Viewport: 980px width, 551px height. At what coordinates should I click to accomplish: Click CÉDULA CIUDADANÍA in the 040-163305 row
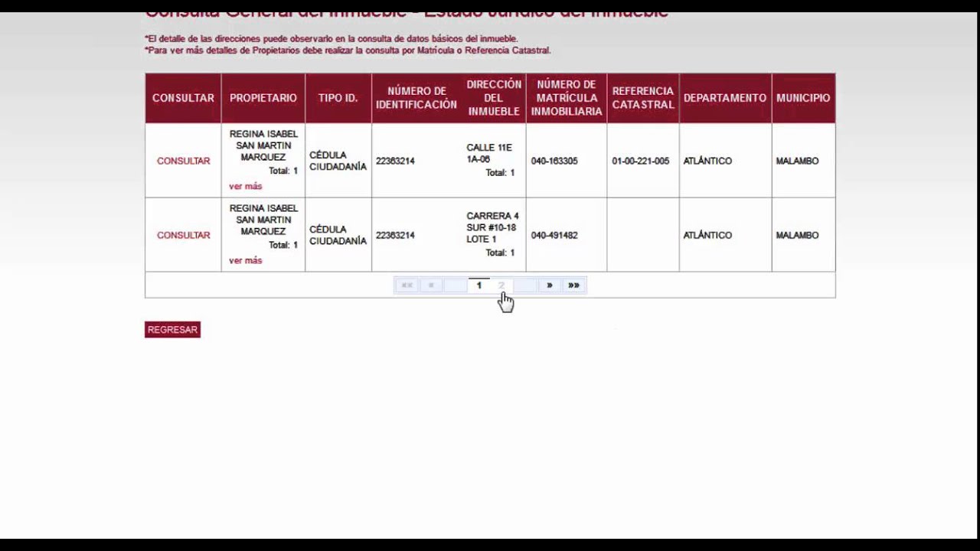[338, 161]
